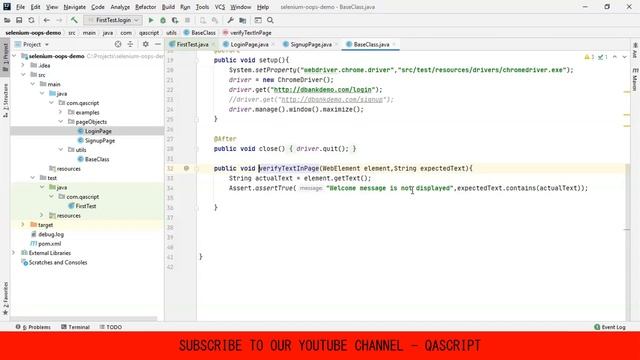Select pom.xml in the project tree
The width and height of the screenshot is (640, 360).
click(49, 244)
